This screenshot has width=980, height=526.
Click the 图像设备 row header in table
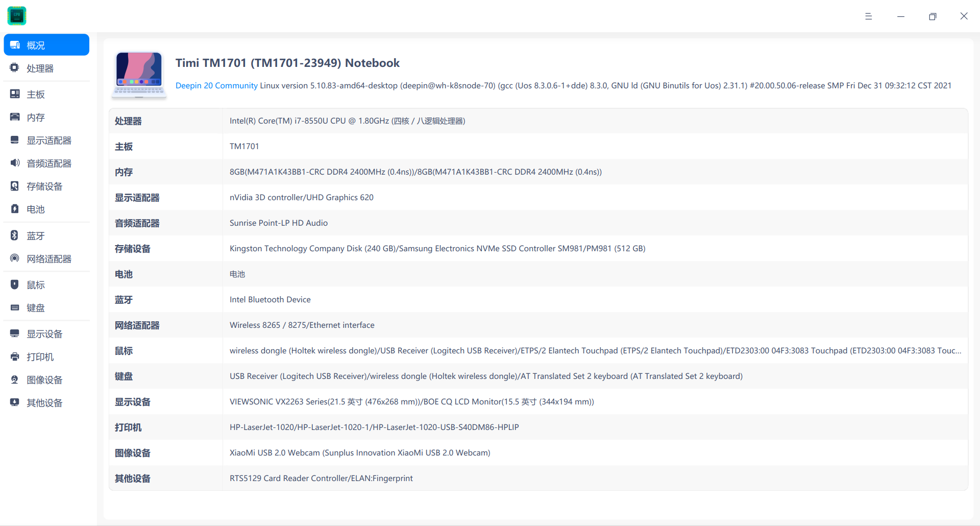click(133, 453)
